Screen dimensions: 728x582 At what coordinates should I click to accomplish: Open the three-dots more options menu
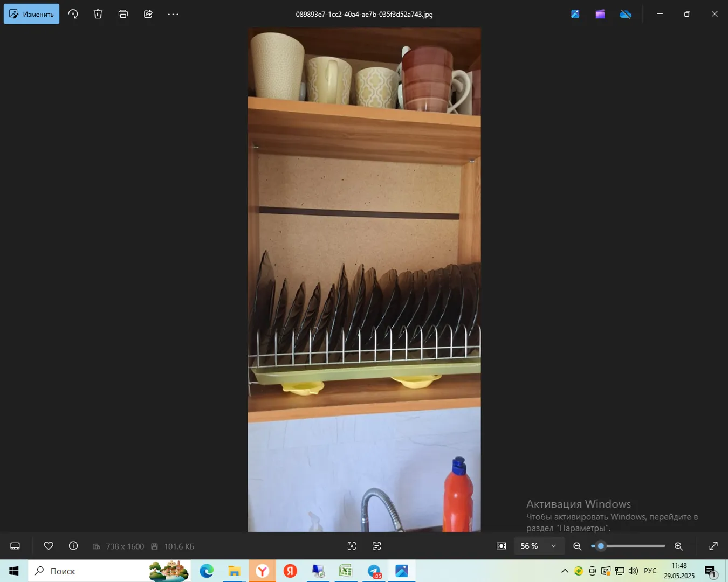173,14
